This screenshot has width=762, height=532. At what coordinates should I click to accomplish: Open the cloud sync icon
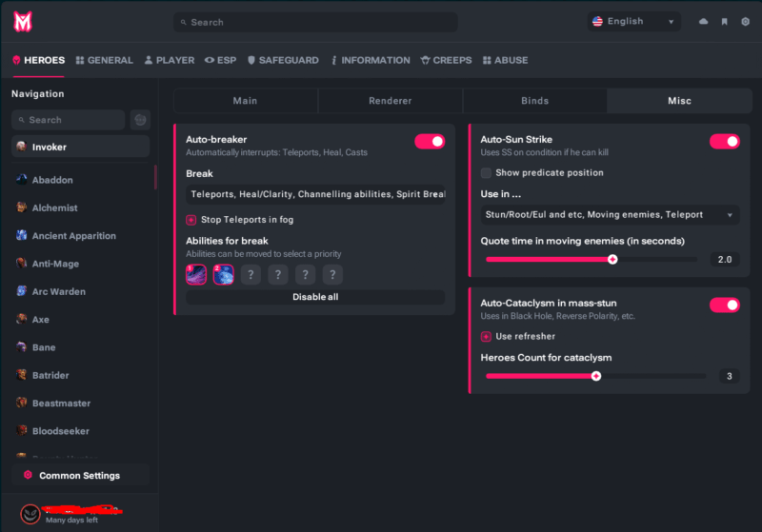click(x=703, y=21)
